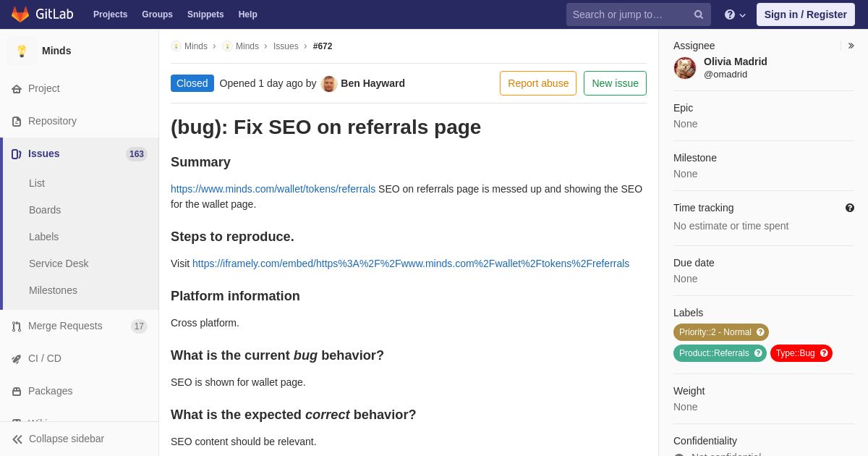Screen dimensions: 868x456
Task: Click the Closed status badge
Action: coord(192,83)
